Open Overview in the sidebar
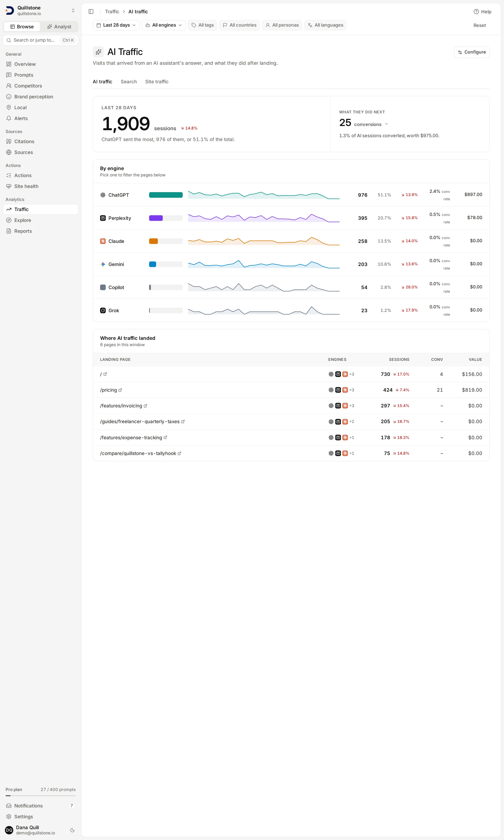504x840 pixels. click(40, 64)
